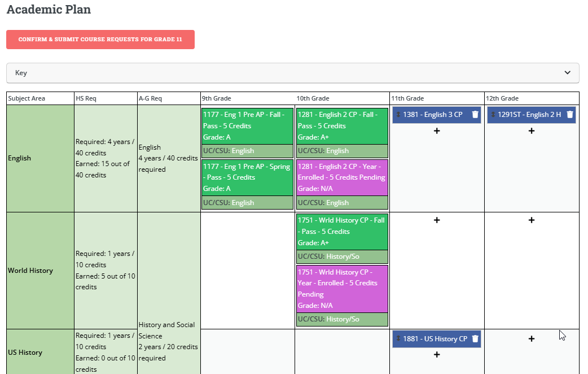Open the 1177 Eng 1 Pre AP Spring card

pyautogui.click(x=247, y=177)
